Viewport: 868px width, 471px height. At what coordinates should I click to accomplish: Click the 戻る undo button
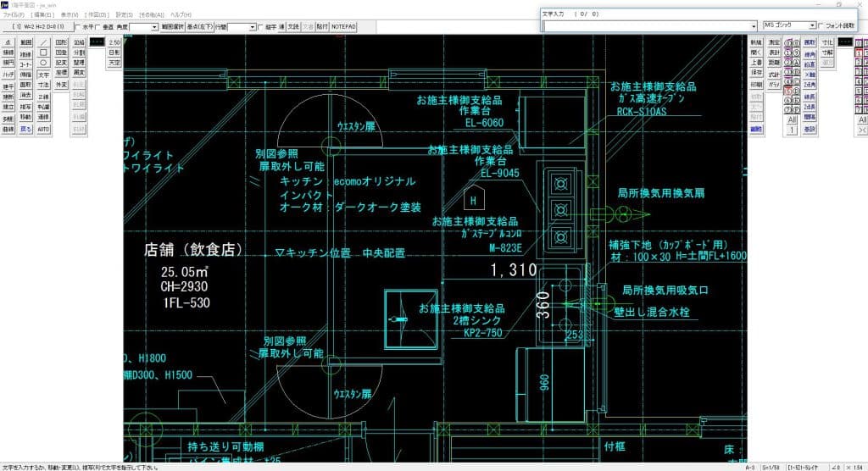[x=26, y=130]
